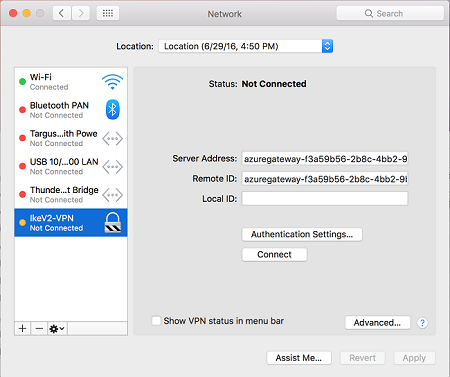Screen dimensions: 450x377
Task: Select the IkeV2-VPN service
Action: click(71, 223)
